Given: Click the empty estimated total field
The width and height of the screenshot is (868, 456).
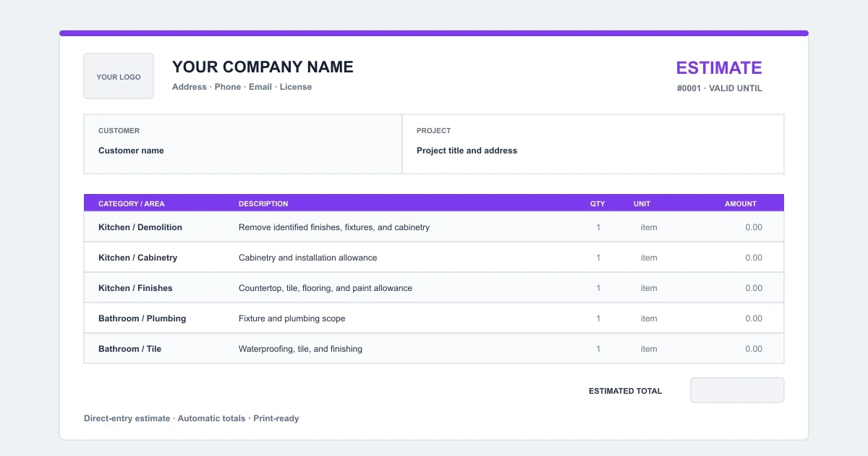Looking at the screenshot, I should [737, 390].
